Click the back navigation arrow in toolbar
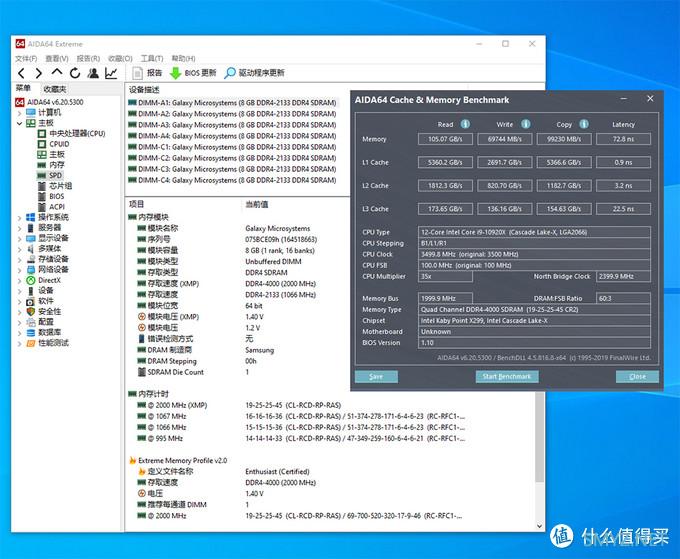This screenshot has width=680, height=559. tap(21, 73)
